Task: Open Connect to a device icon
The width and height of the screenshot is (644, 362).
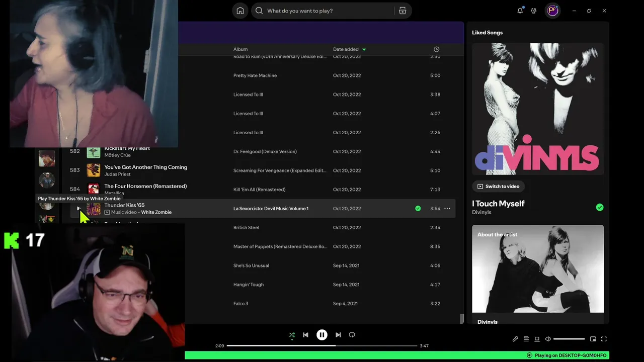Action: point(537,339)
